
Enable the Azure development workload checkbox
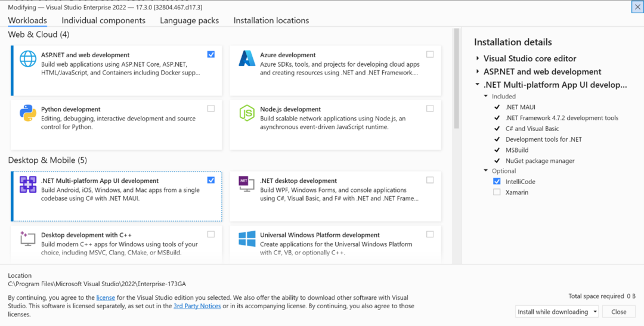430,54
